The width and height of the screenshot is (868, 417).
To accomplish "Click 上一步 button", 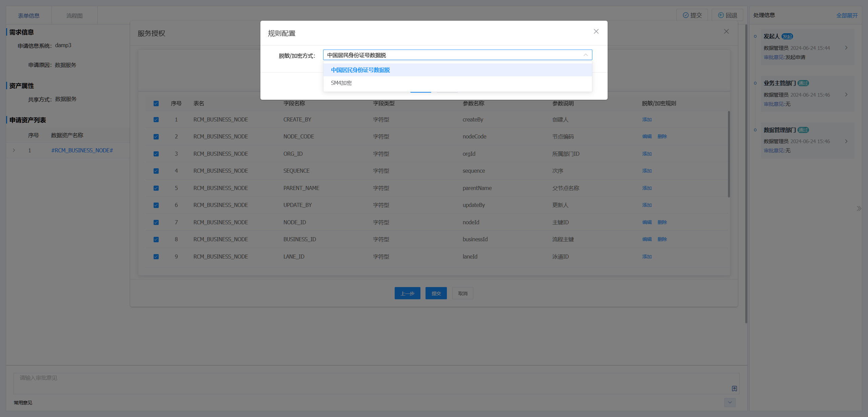I will [x=407, y=293].
